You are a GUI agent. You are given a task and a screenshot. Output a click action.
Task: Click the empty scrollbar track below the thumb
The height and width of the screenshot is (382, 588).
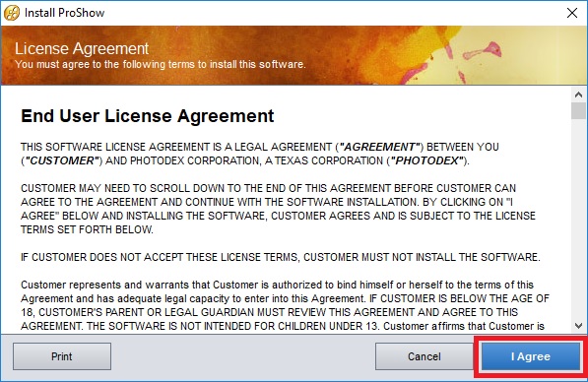coord(578,219)
